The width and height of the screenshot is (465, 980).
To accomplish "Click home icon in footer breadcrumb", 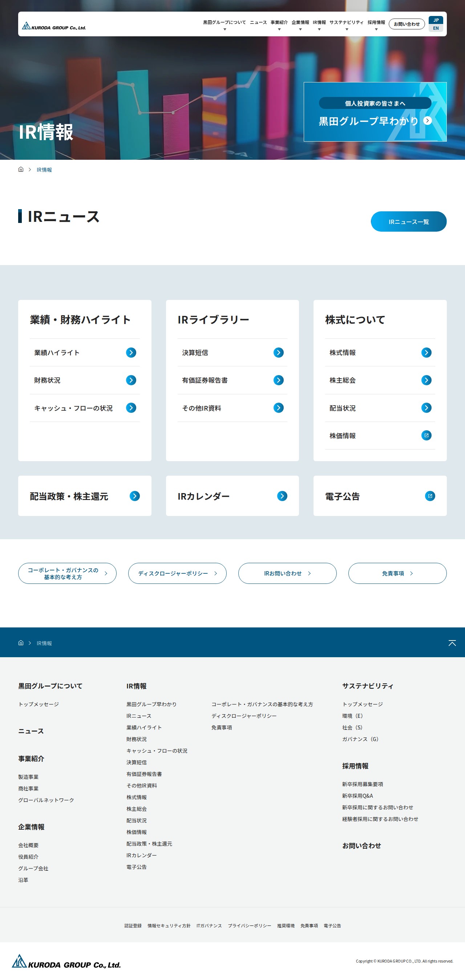I will pyautogui.click(x=21, y=643).
